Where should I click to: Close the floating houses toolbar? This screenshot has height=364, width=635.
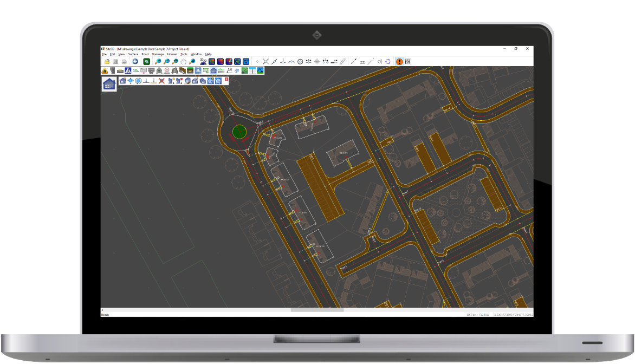coord(226,80)
